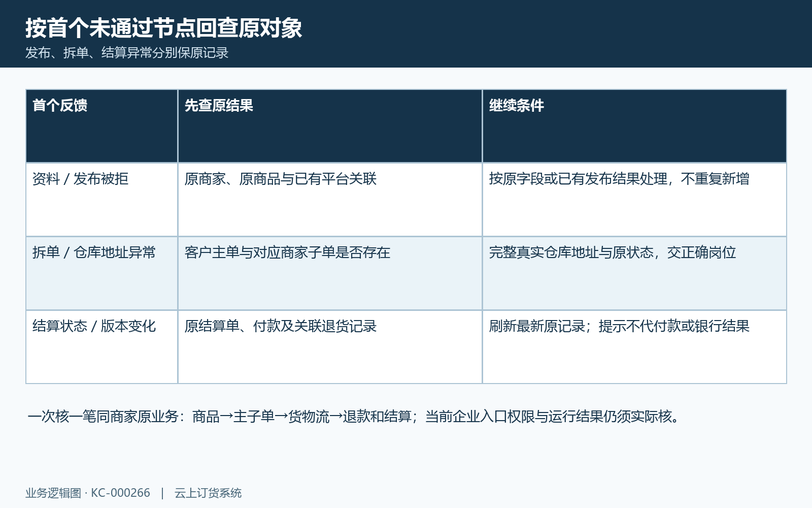Click the cell 资料 / 发布被拒
This screenshot has width=812, height=508.
point(102,200)
